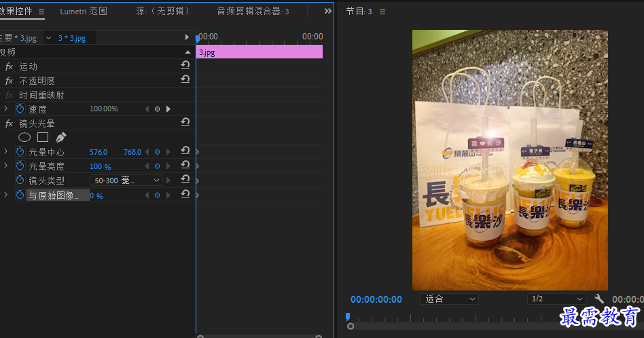Expand the 光晕亮度 property
Image resolution: width=644 pixels, height=338 pixels.
5,166
